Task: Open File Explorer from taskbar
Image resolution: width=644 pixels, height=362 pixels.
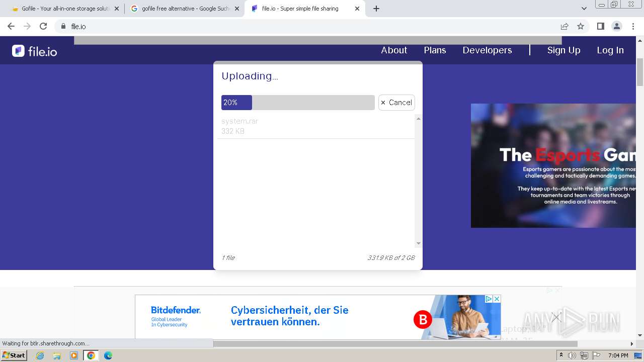Action: 57,355
